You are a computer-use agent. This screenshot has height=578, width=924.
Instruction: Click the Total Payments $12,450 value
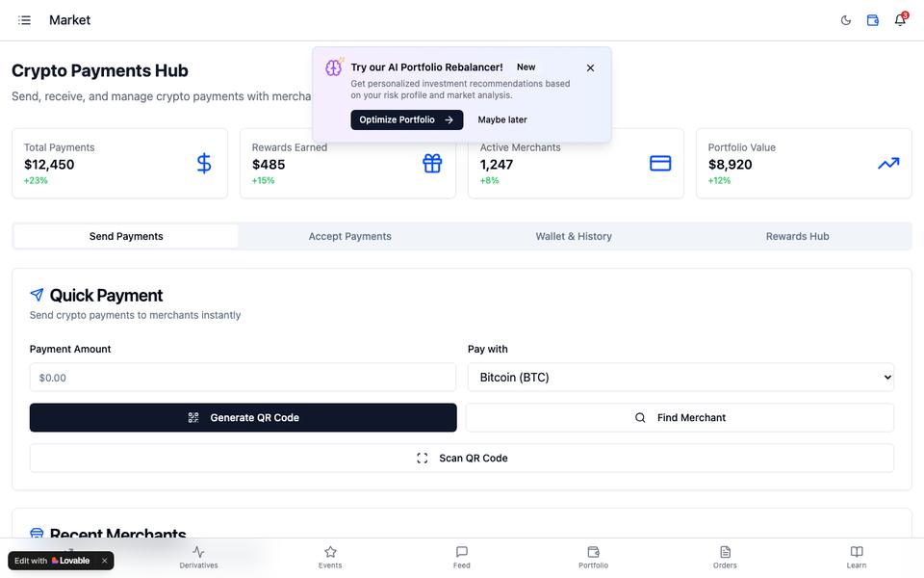pyautogui.click(x=49, y=165)
